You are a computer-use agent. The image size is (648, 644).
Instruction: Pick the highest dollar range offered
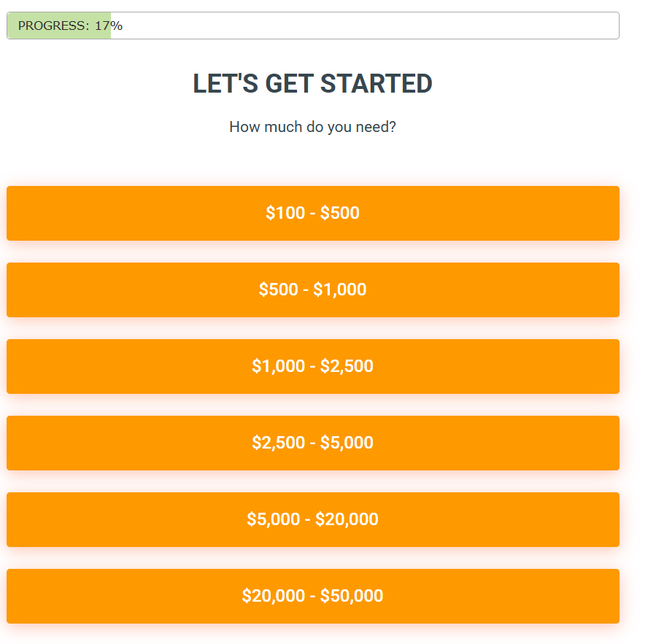click(312, 596)
